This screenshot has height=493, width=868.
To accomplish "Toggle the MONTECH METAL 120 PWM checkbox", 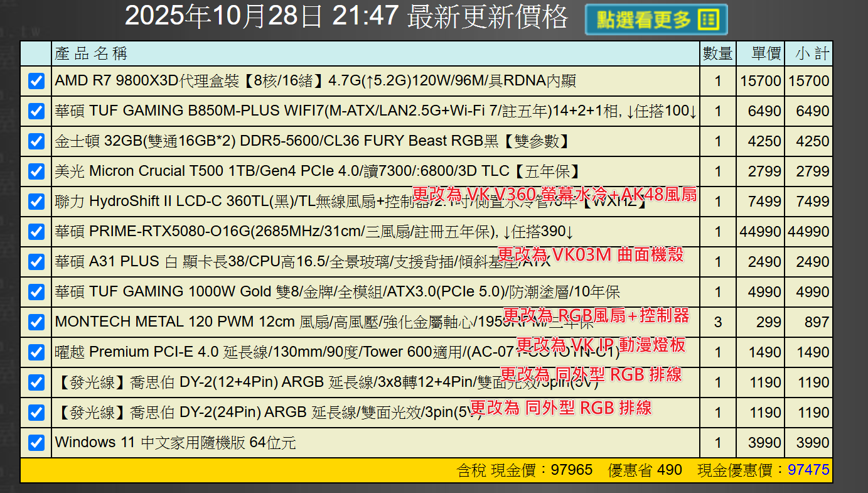I will 36,322.
